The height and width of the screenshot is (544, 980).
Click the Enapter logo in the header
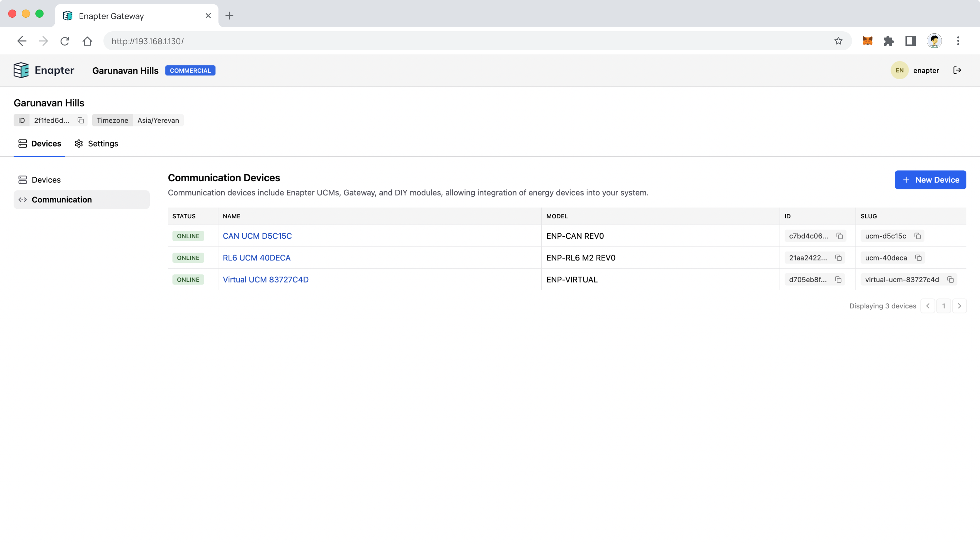click(x=44, y=70)
